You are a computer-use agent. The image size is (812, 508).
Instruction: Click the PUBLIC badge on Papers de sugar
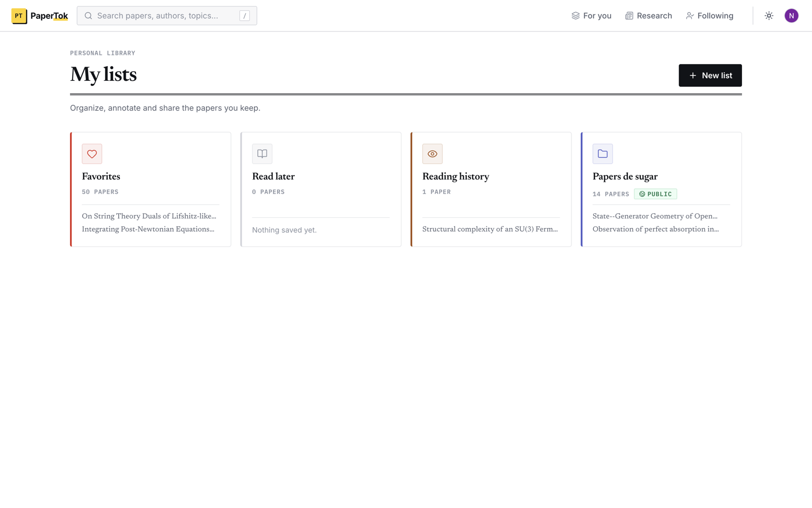pos(655,194)
